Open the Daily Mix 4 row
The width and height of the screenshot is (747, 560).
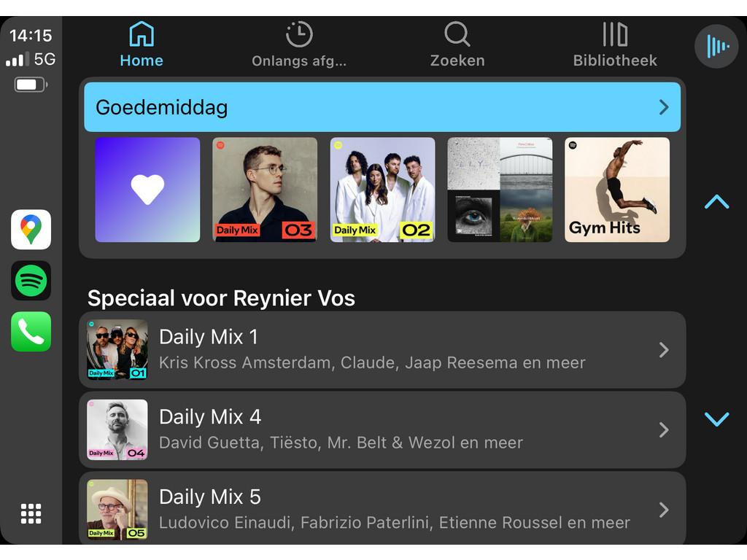pyautogui.click(x=382, y=430)
